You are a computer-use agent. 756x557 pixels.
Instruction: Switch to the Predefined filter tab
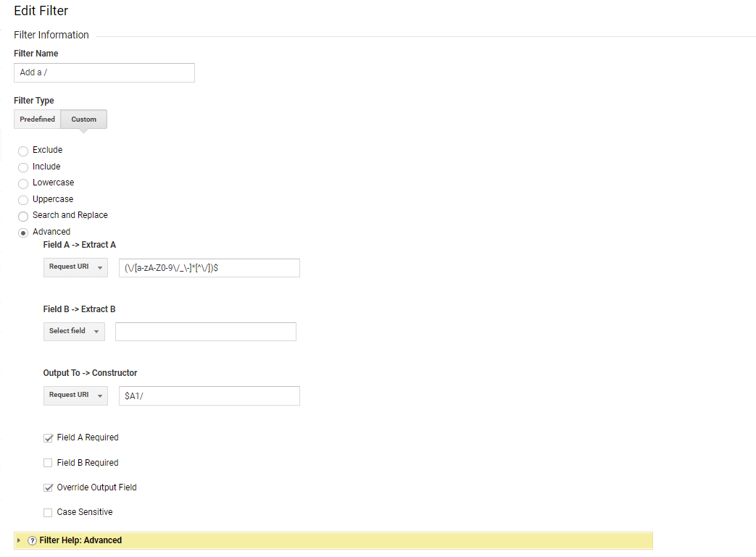pos(37,119)
